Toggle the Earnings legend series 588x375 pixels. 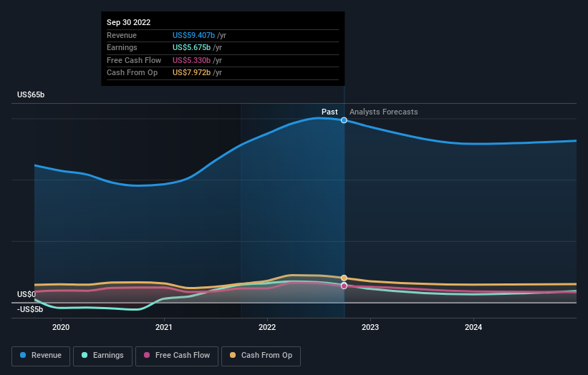(102, 356)
